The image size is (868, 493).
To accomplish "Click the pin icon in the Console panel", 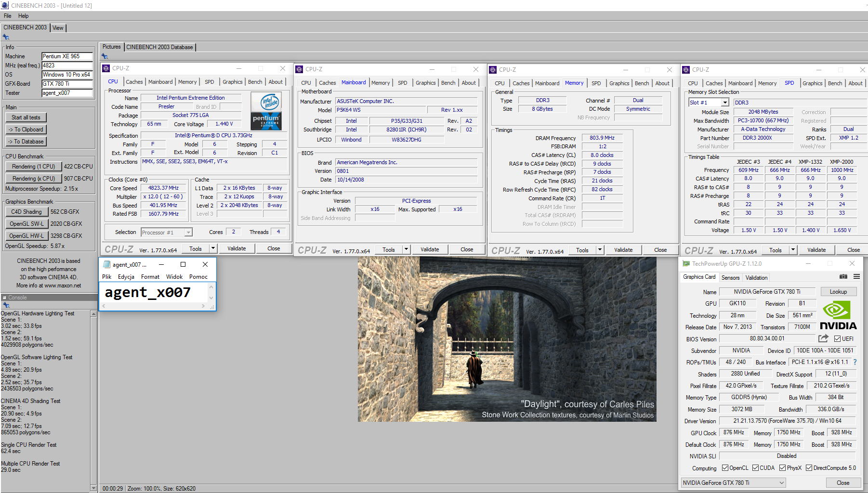I will coord(6,305).
